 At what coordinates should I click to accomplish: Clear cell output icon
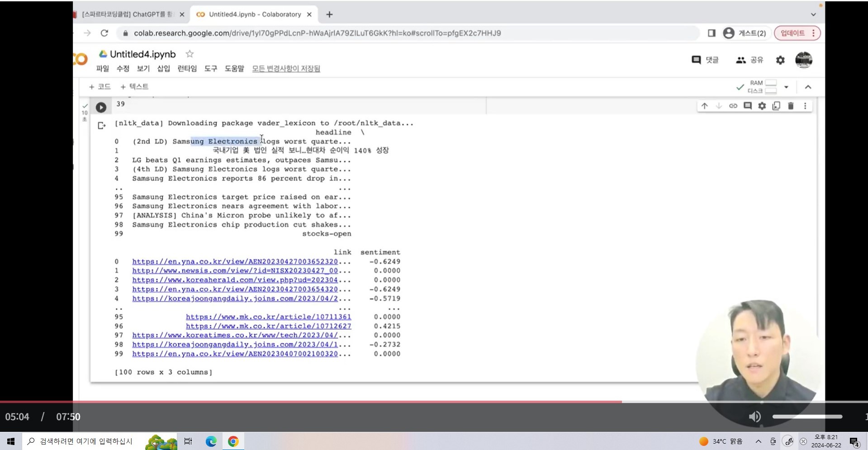tap(101, 126)
